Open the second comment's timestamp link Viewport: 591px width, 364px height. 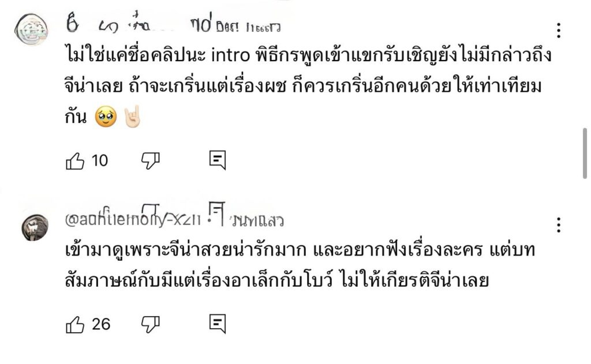pyautogui.click(x=257, y=221)
